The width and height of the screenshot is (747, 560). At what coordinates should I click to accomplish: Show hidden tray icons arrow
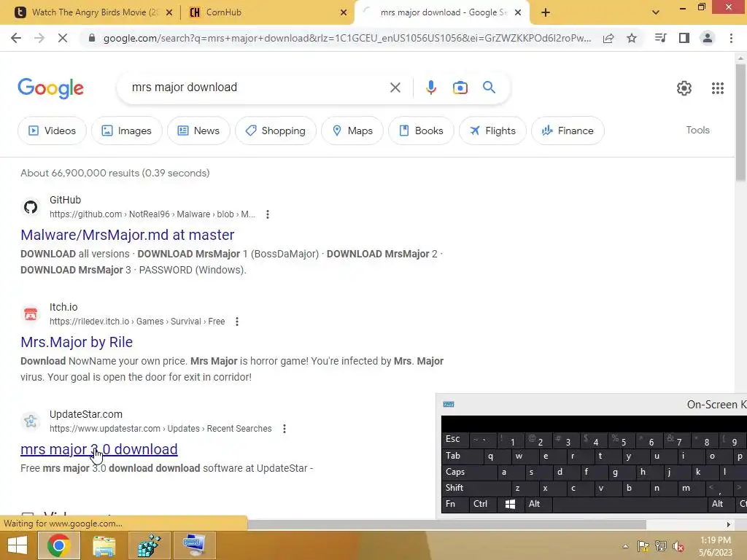(x=625, y=546)
